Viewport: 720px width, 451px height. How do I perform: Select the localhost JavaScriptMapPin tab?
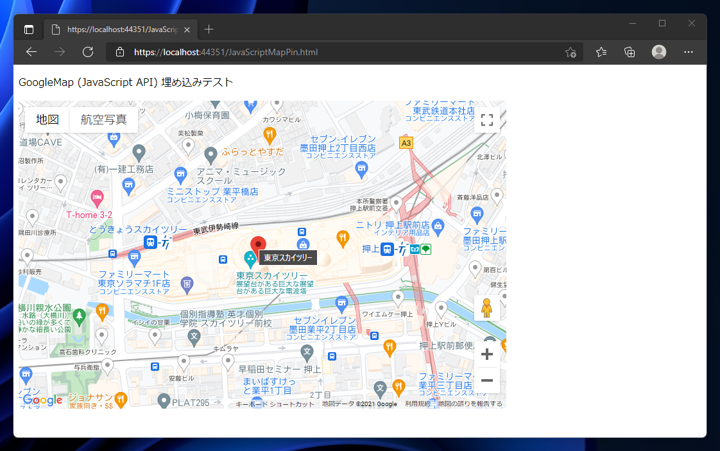(121, 29)
